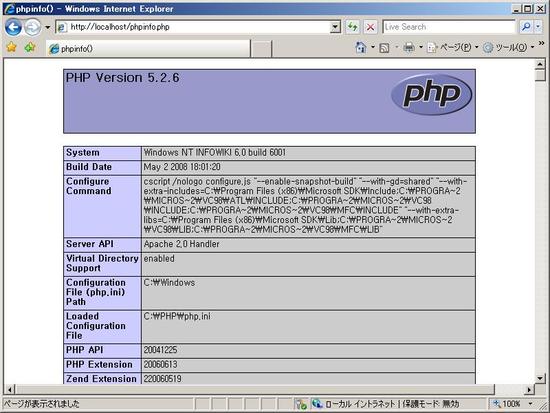Select the phpinfo() browser tab

click(x=149, y=49)
